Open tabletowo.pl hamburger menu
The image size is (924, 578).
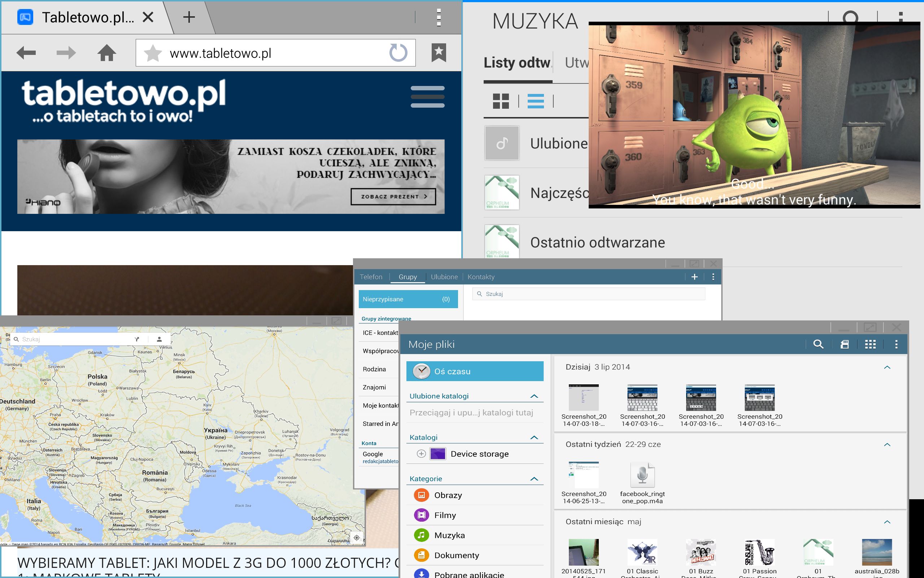(x=427, y=97)
